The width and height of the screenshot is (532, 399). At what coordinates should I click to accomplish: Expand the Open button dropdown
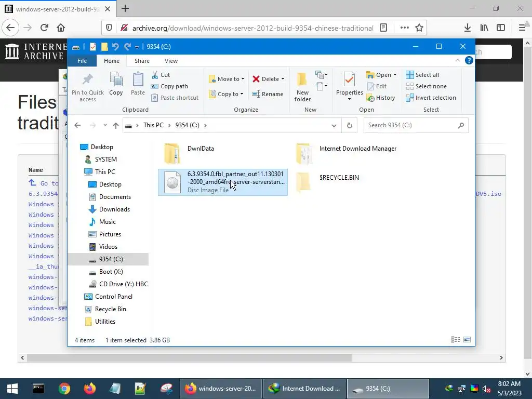tap(395, 75)
